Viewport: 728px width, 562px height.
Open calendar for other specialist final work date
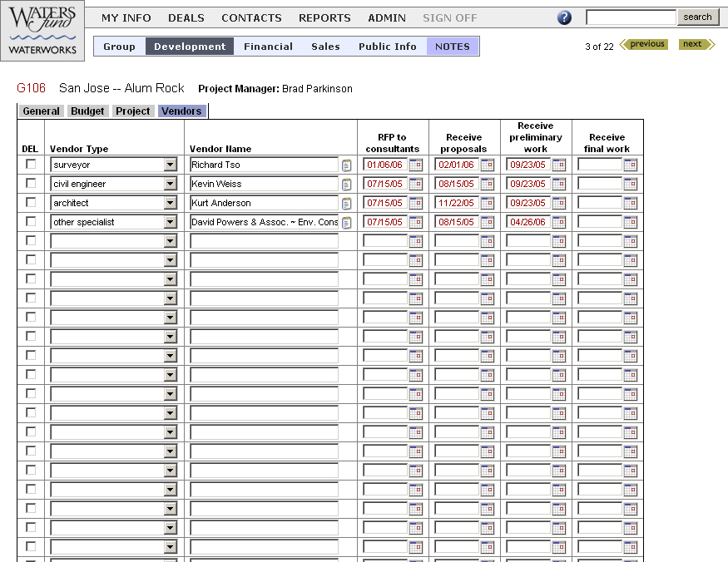point(630,222)
